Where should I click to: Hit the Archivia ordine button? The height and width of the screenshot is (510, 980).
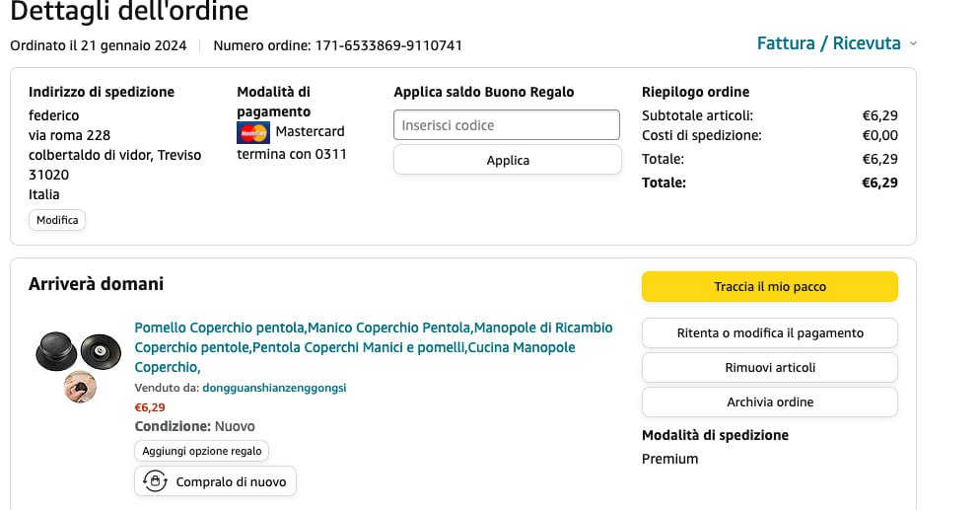pyautogui.click(x=769, y=402)
